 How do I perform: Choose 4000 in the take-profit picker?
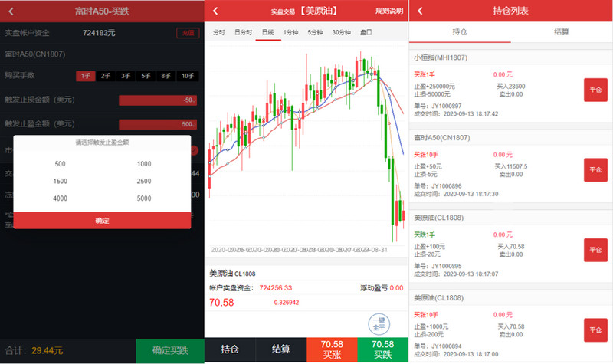[x=61, y=198]
